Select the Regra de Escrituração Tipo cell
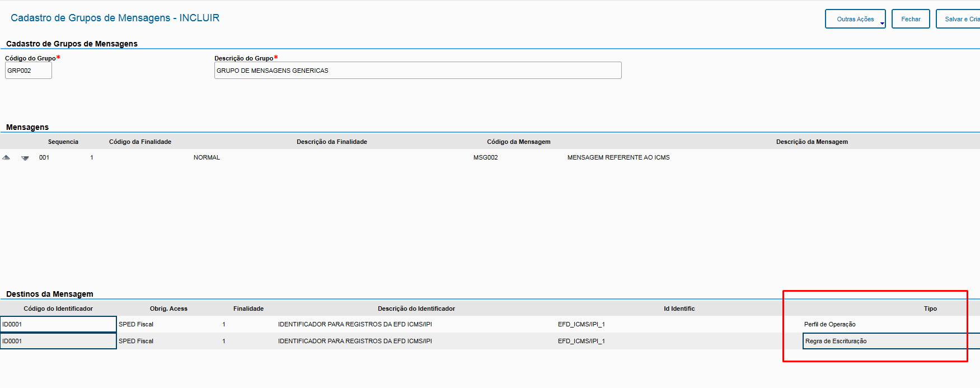The width and height of the screenshot is (980, 388). 884,341
